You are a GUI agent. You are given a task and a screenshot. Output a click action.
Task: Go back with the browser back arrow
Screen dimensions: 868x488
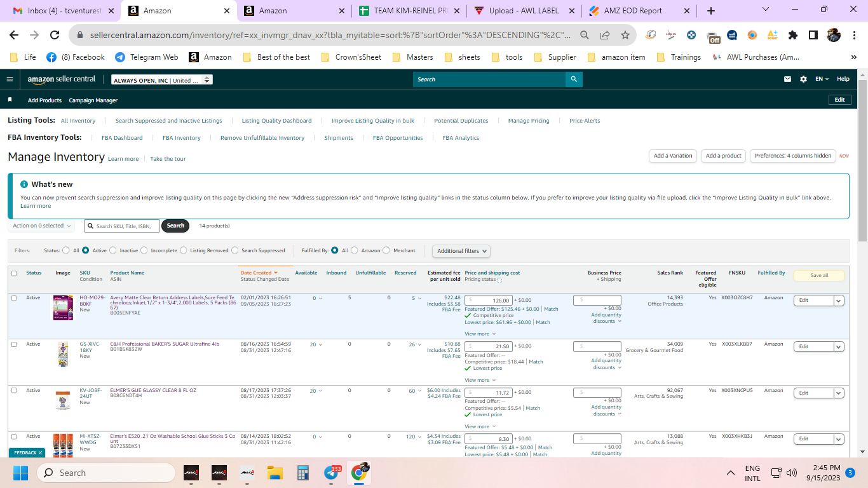tap(14, 35)
